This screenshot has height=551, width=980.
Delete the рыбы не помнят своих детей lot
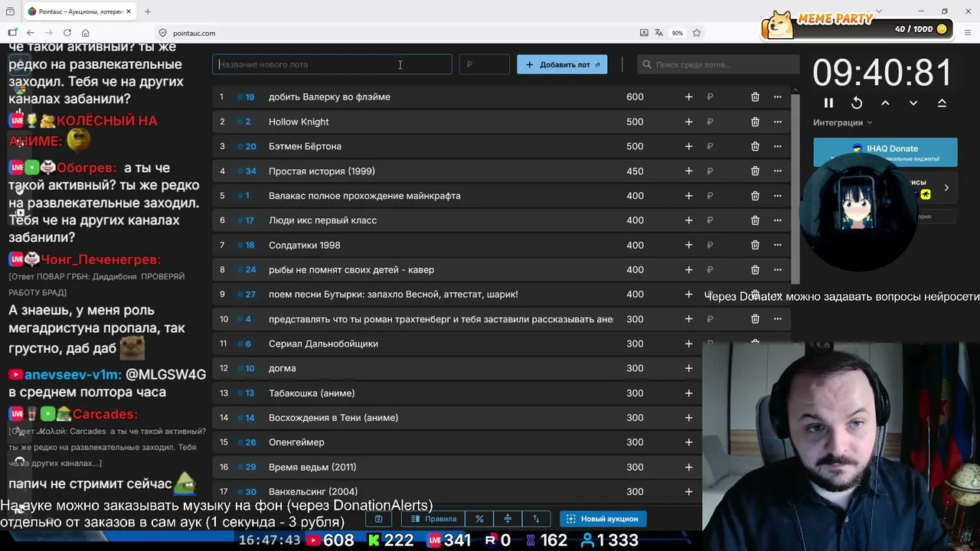coord(755,269)
